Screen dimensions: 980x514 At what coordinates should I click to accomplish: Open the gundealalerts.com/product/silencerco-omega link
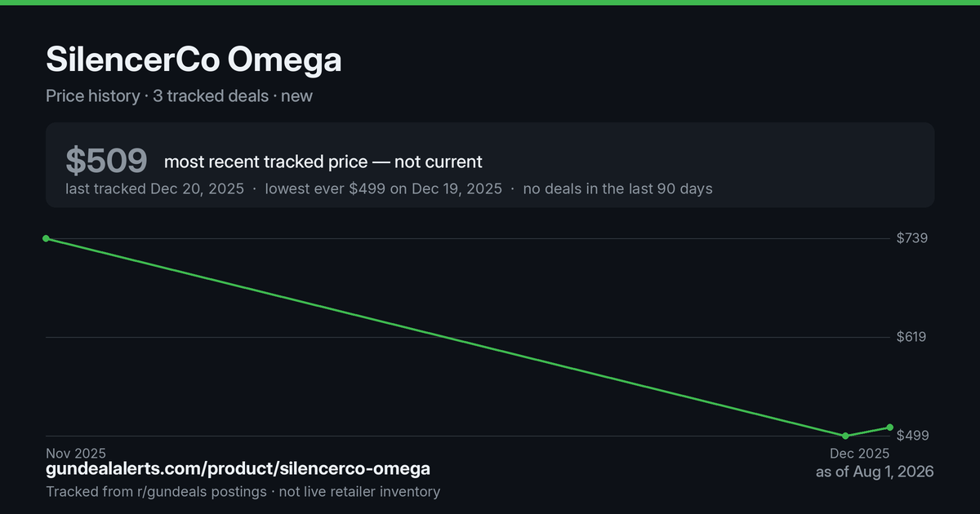[x=238, y=469]
